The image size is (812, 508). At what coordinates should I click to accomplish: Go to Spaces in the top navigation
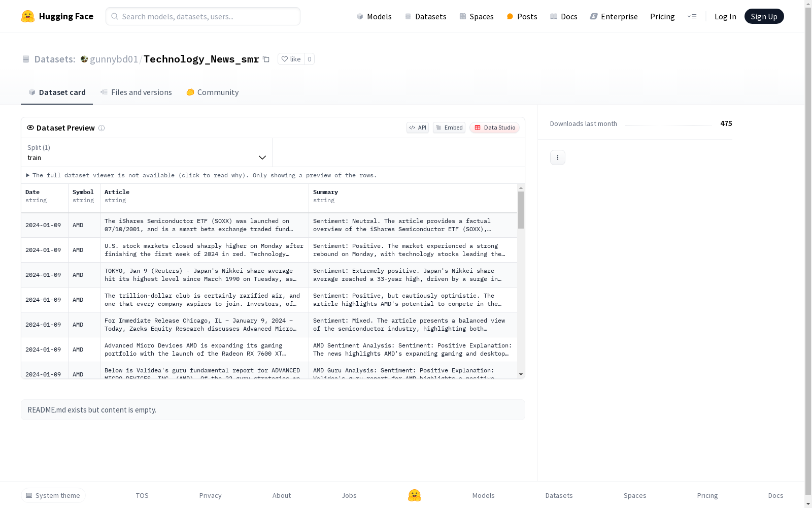coord(476,16)
